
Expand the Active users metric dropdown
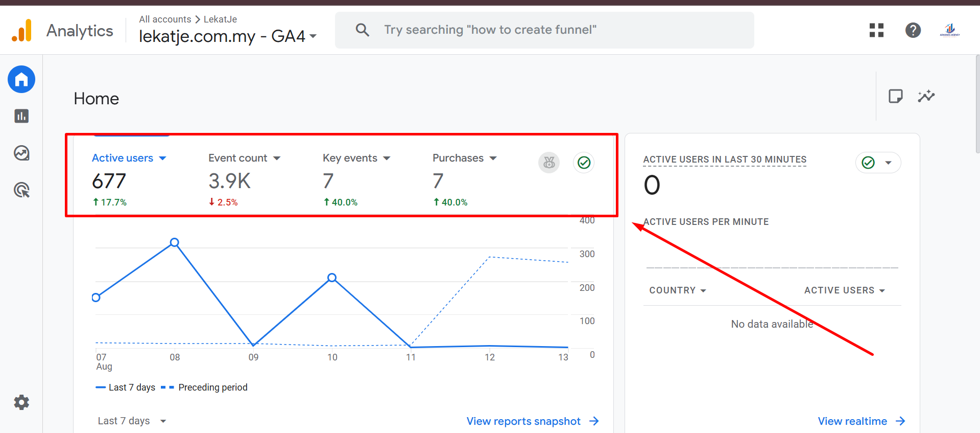(x=162, y=158)
